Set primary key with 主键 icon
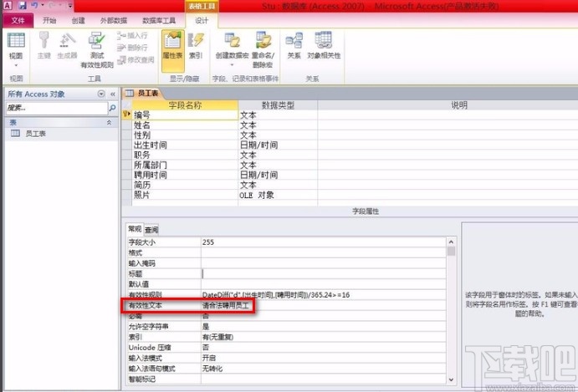Screen dimensions: 578x392 pos(43,45)
